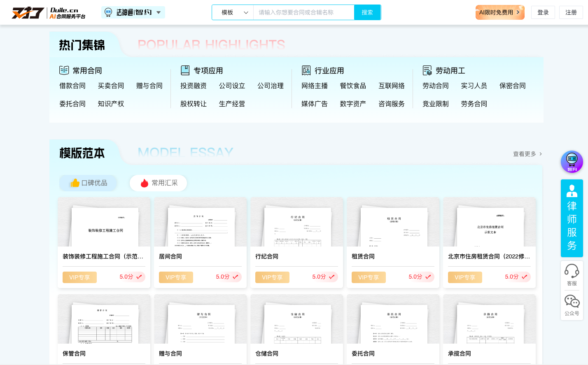Open the 模板 search type dropdown
588x365 pixels.
pyautogui.click(x=233, y=12)
